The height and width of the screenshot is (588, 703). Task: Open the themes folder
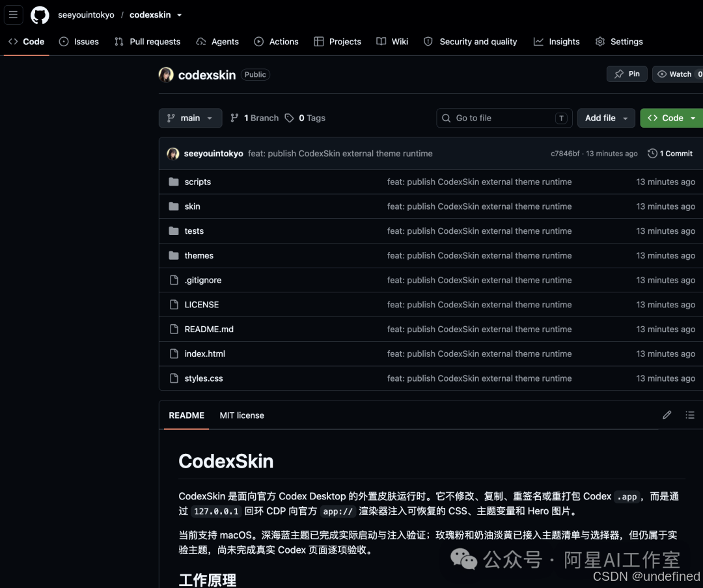point(199,256)
